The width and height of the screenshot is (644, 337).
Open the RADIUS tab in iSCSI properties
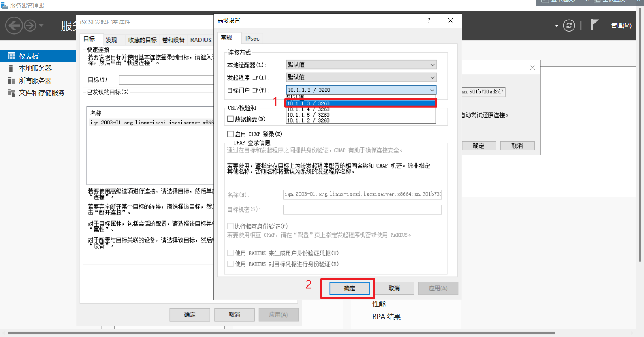coord(201,40)
